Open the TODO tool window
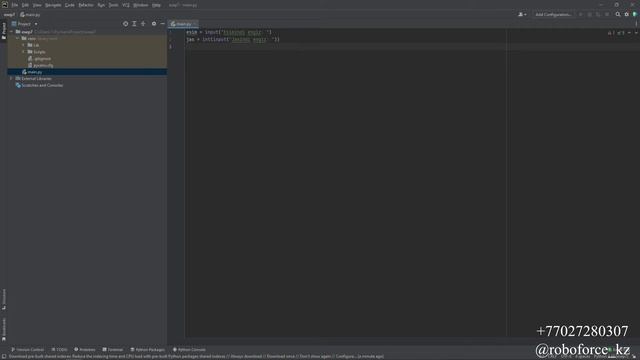 coord(60,350)
